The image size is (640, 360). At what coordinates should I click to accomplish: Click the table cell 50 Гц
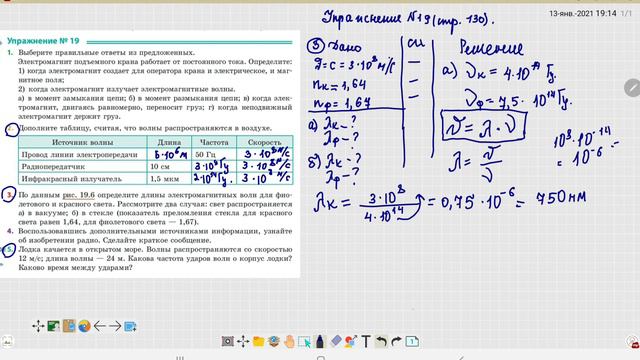pos(205,154)
